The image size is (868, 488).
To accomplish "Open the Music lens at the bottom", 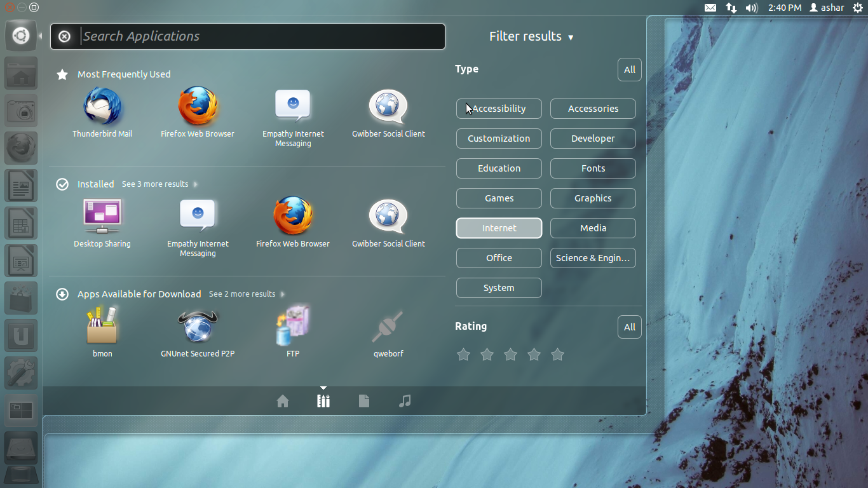I will tap(405, 401).
